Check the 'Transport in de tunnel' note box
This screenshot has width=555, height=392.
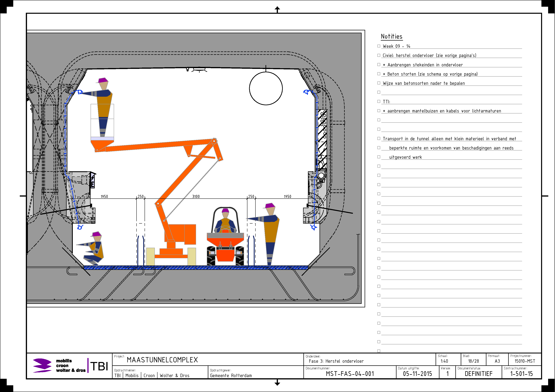379,138
